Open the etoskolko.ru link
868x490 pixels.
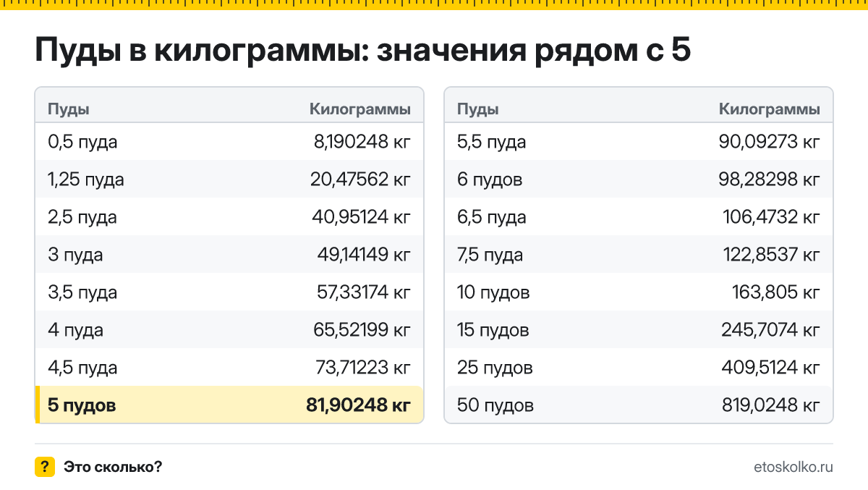coord(793,467)
